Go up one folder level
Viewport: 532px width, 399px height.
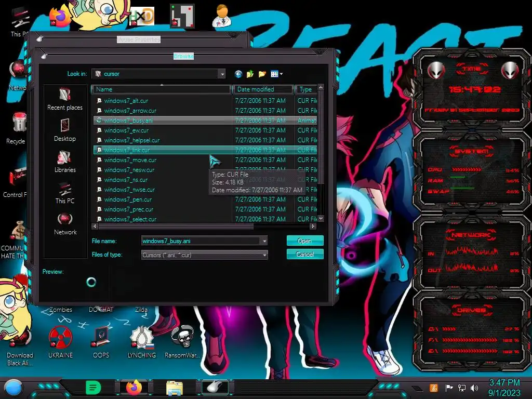pos(250,74)
